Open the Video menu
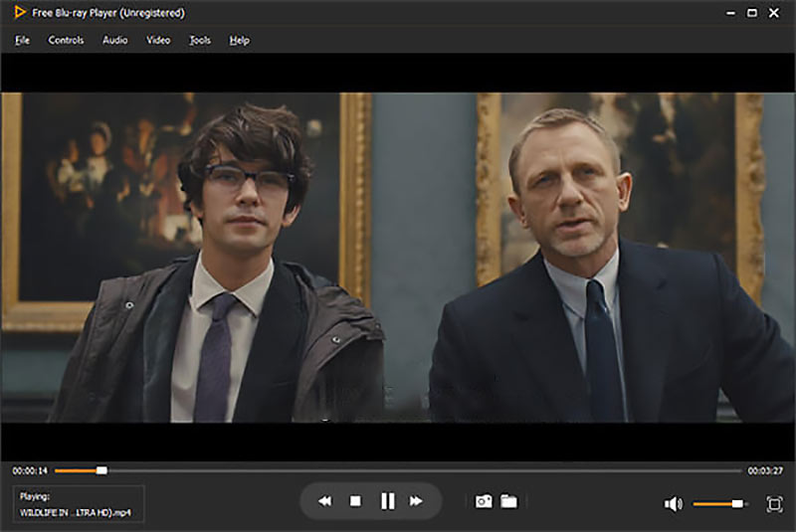 click(158, 41)
